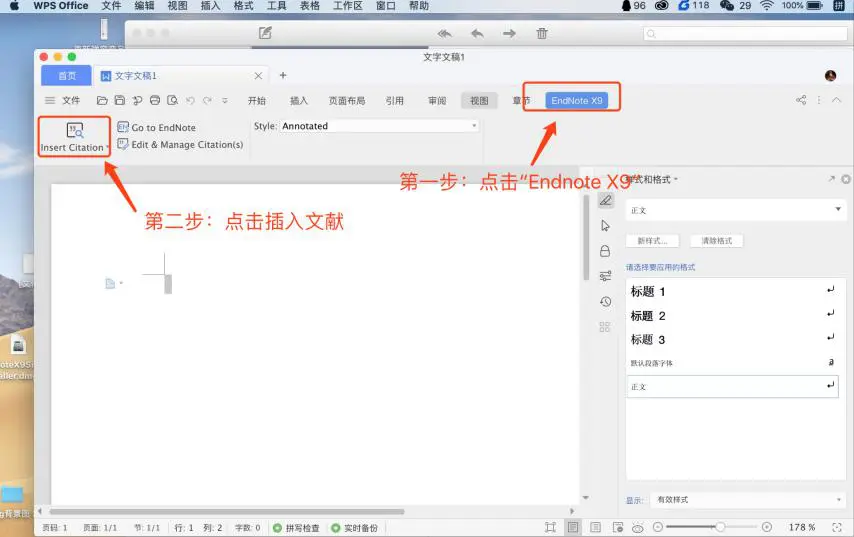The width and height of the screenshot is (854, 537).
Task: Pop out the styles side panel arrow
Action: pyautogui.click(x=831, y=179)
